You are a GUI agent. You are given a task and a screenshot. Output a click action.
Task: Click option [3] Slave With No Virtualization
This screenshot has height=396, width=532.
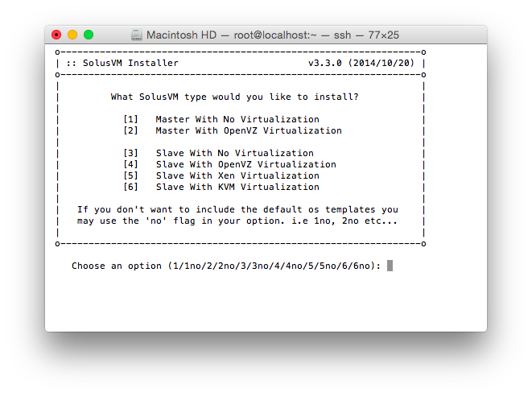[235, 153]
